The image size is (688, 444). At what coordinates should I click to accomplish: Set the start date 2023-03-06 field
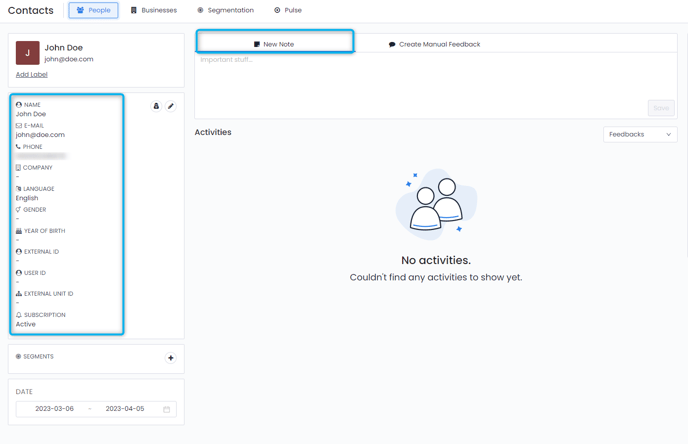(x=54, y=409)
